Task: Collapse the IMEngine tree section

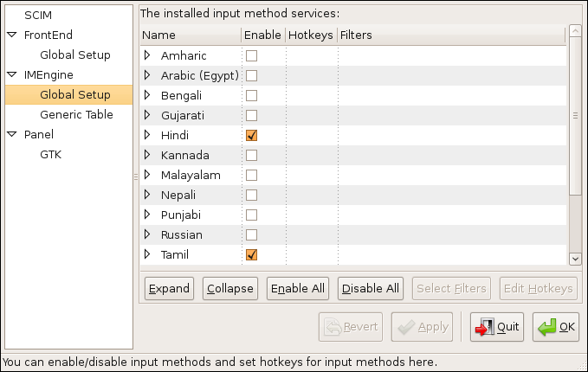Action: (x=11, y=75)
